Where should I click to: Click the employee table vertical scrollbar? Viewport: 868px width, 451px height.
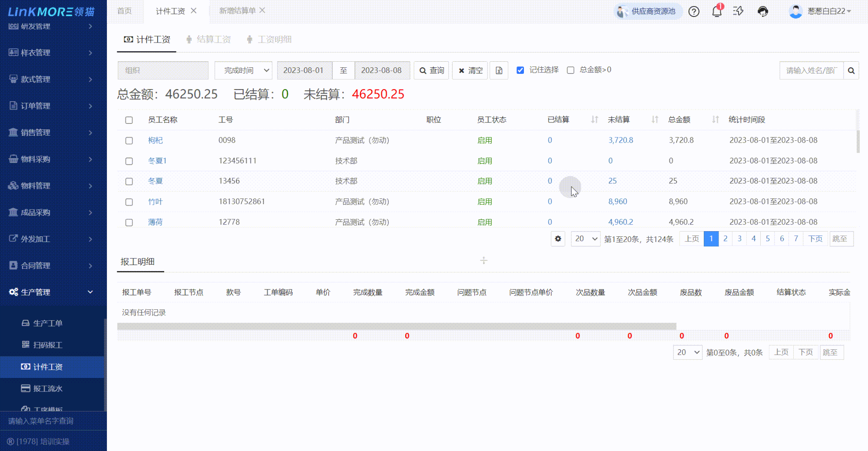858,142
